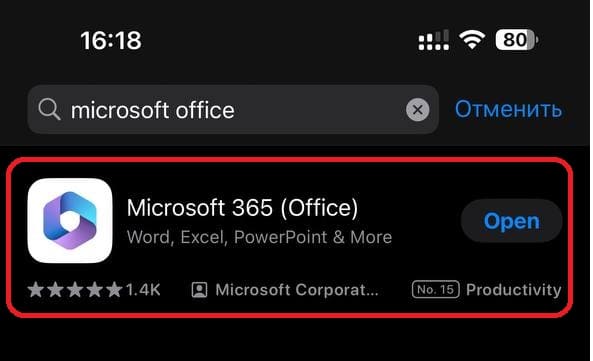Clear the search field with X icon
Image resolution: width=593 pixels, height=361 pixels.
coord(418,110)
